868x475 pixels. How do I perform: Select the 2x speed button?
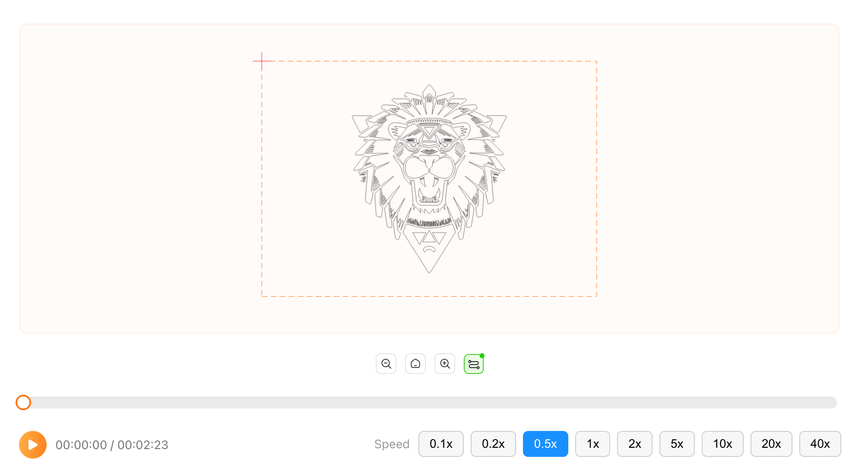(x=635, y=444)
